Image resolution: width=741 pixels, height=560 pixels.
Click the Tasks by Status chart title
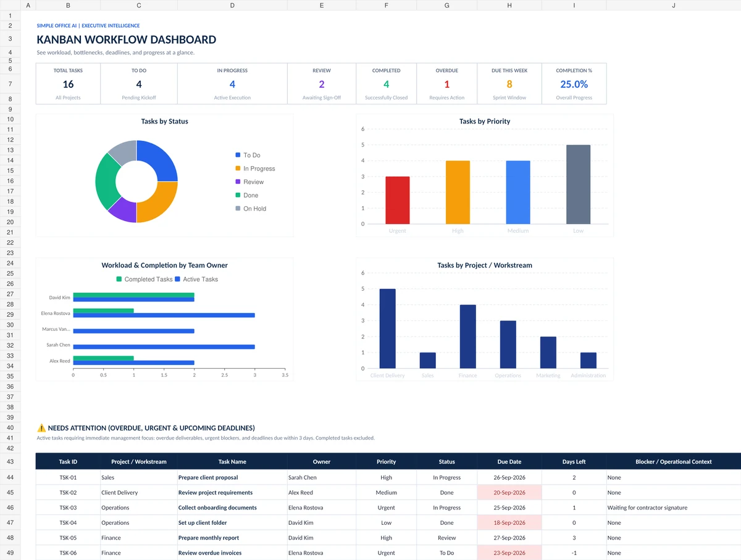[x=165, y=122]
